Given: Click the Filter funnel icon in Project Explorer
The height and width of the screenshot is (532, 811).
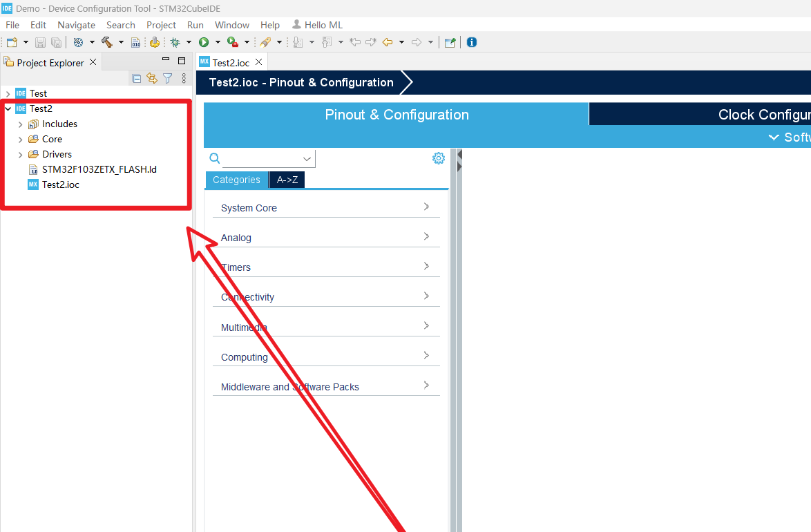Looking at the screenshot, I should point(168,78).
